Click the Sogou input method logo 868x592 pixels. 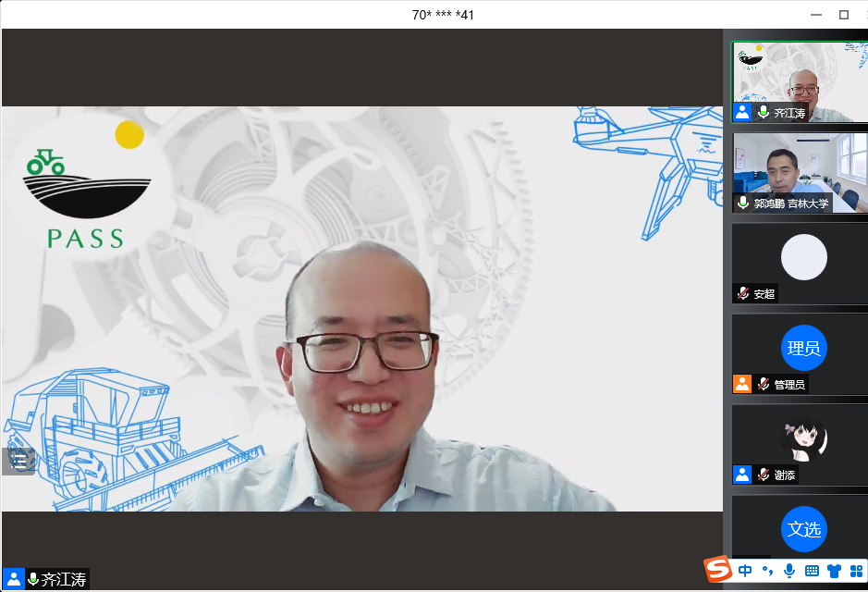pos(718,570)
